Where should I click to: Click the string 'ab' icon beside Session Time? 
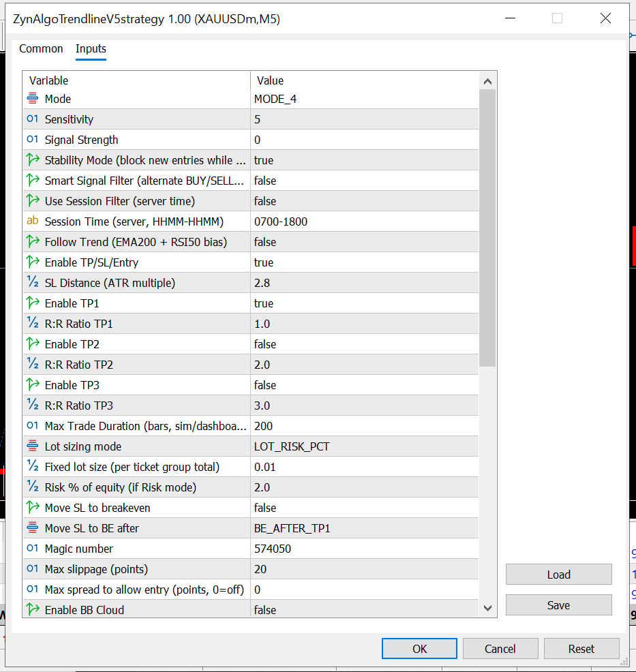[x=33, y=221]
